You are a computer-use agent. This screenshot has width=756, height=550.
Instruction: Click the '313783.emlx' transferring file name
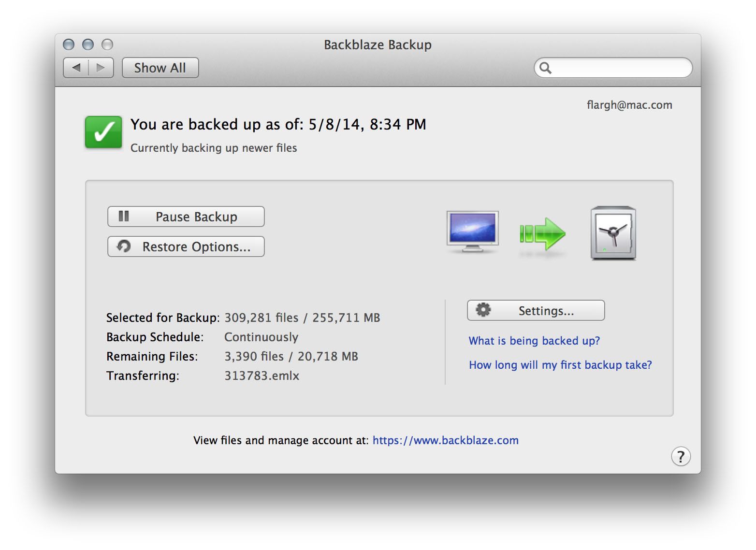click(262, 376)
